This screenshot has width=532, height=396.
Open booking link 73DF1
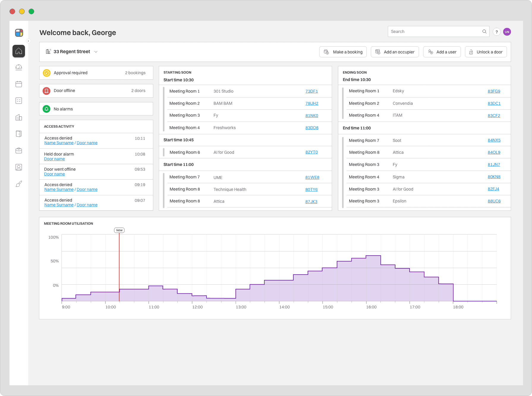coord(311,91)
